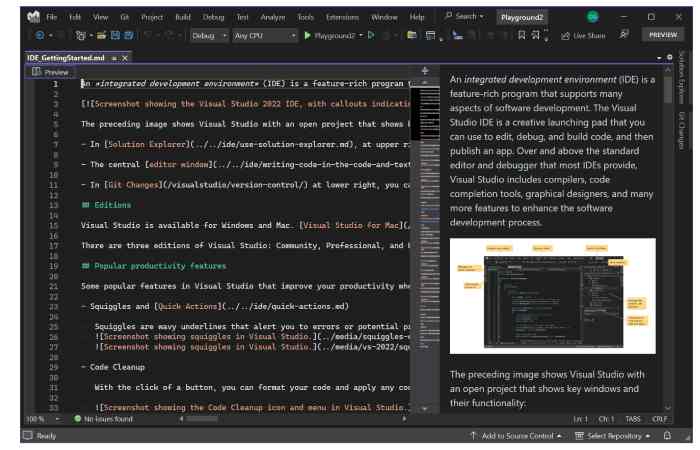Click the CRLF line ending indicator
Viewport: 700px width, 450px height.
pos(659,419)
